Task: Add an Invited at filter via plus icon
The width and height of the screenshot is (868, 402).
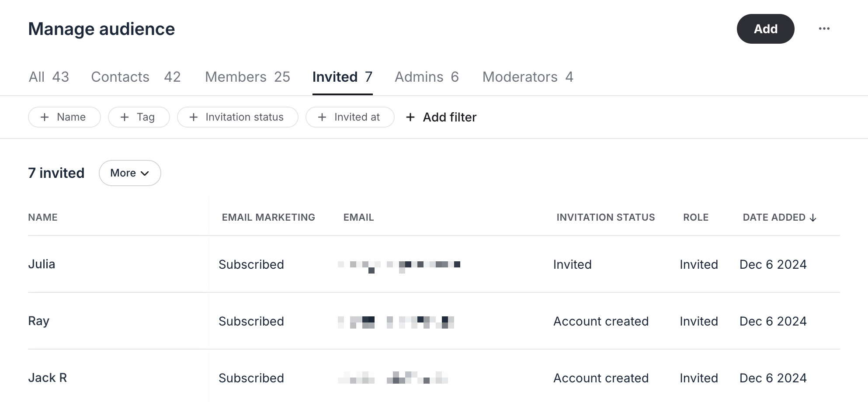Action: 323,117
